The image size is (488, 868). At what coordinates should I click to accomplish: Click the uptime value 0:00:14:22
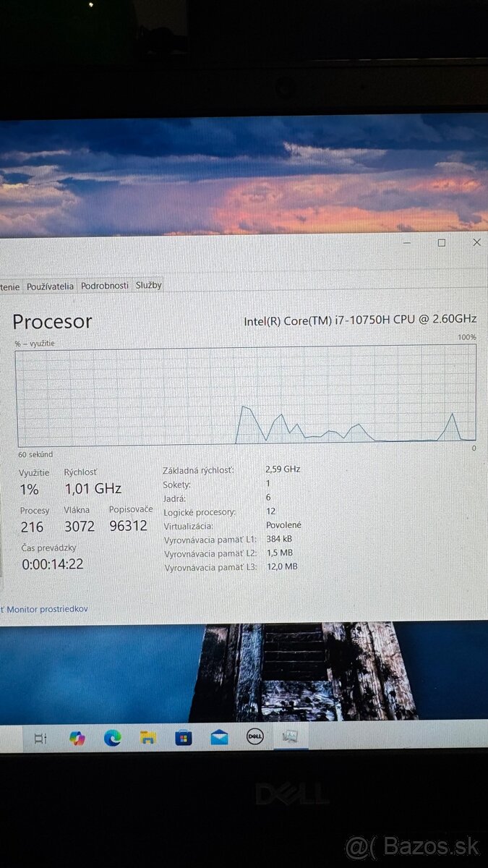[52, 564]
